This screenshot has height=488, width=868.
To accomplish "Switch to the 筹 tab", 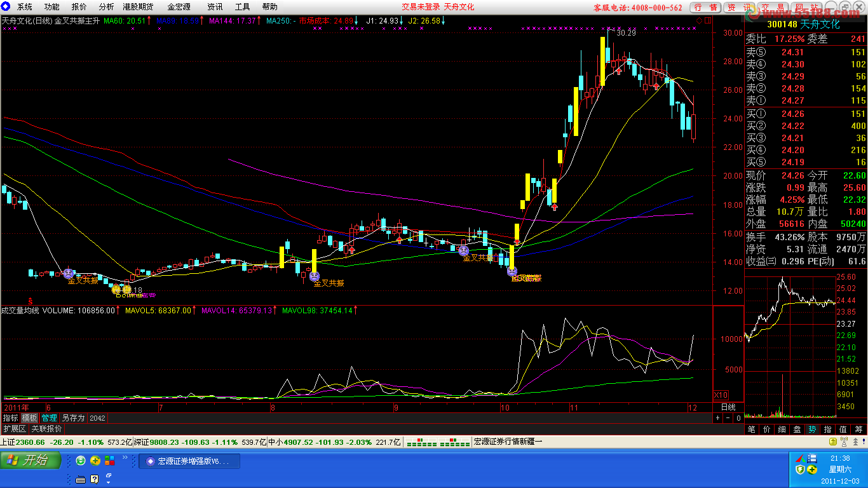I will click(859, 430).
